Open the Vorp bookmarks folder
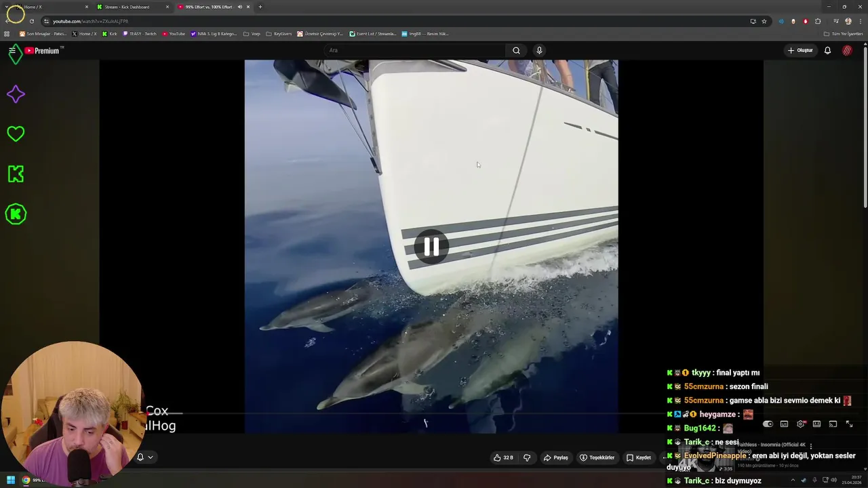 pyautogui.click(x=252, y=33)
